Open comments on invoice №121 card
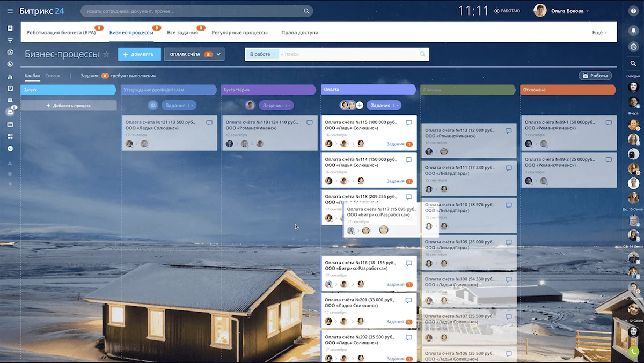The height and width of the screenshot is (363, 644). click(x=209, y=123)
